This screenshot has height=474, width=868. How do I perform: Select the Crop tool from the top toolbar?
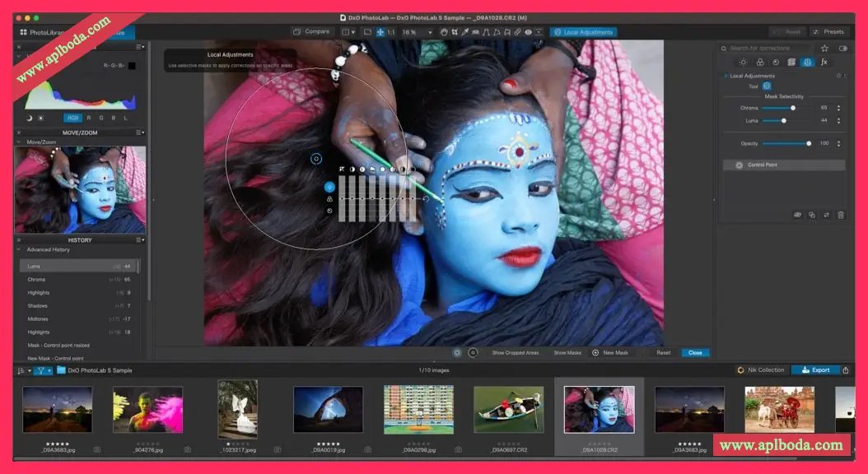pos(454,31)
